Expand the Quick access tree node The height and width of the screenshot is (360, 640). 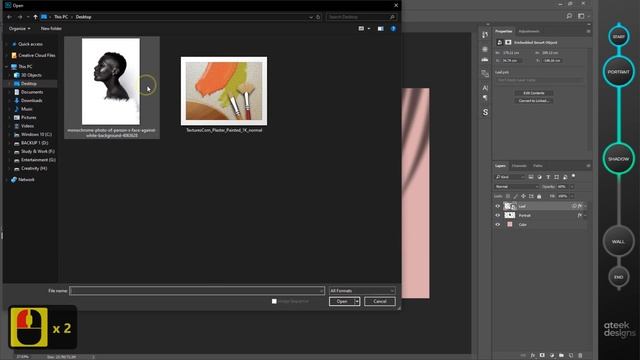pyautogui.click(x=7, y=44)
